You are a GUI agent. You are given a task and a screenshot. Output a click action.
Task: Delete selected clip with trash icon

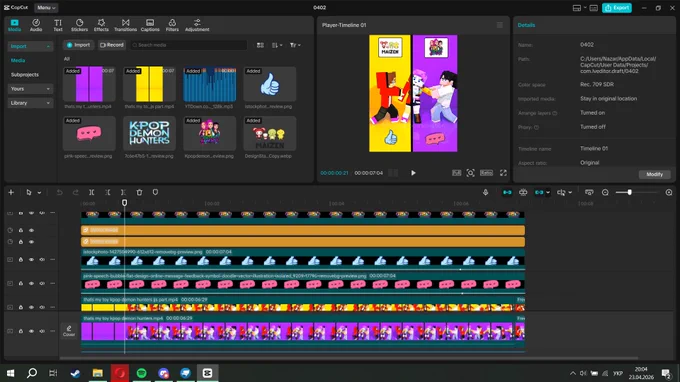tap(139, 192)
